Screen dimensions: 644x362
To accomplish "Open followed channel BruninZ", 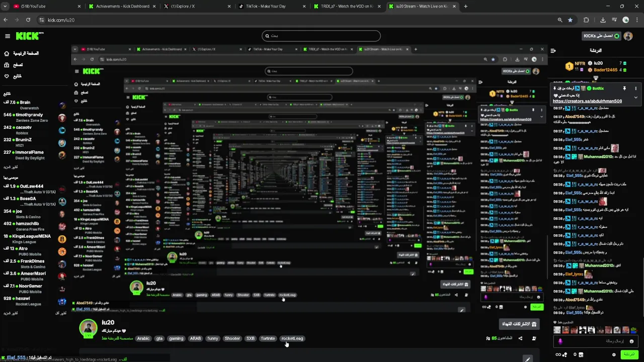I will (x=34, y=142).
